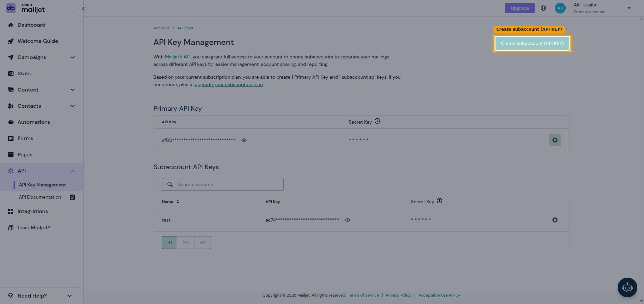Screen dimensions: 644x304
Task: Click the search magnifier icon
Action: [x=170, y=184]
